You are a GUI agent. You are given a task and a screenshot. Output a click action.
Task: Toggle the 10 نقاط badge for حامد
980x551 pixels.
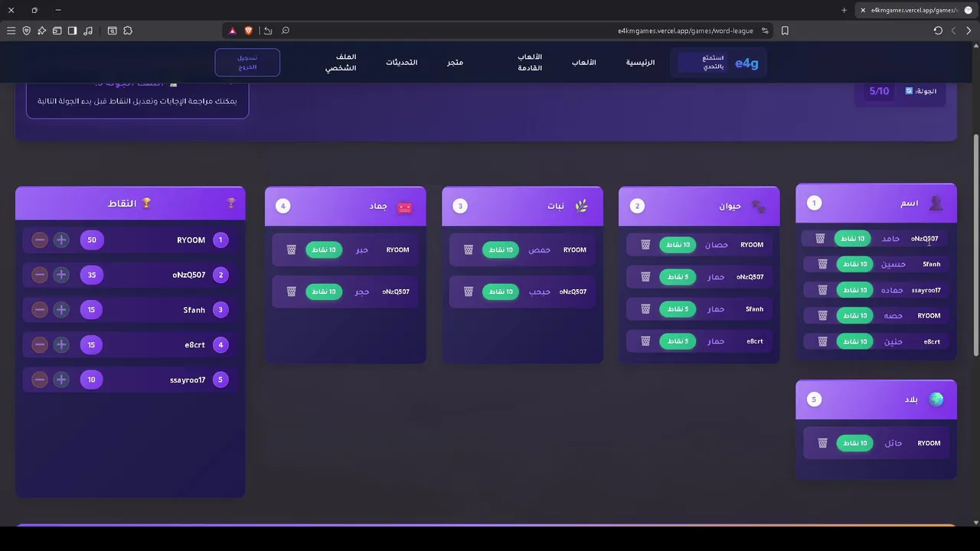852,239
